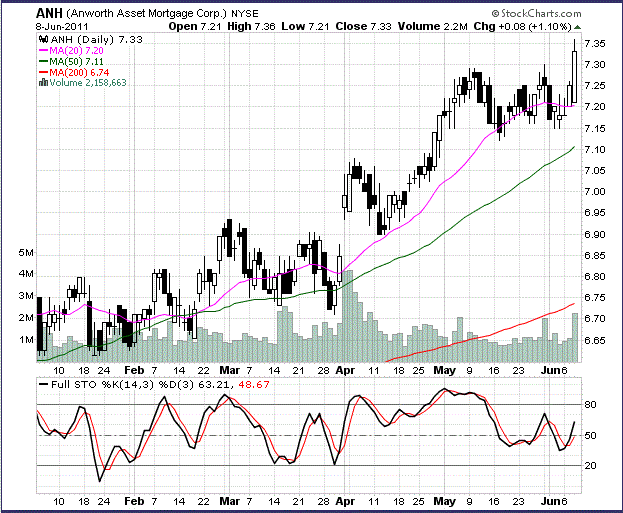Click the Volume 2,158,663 legend text

(82, 82)
